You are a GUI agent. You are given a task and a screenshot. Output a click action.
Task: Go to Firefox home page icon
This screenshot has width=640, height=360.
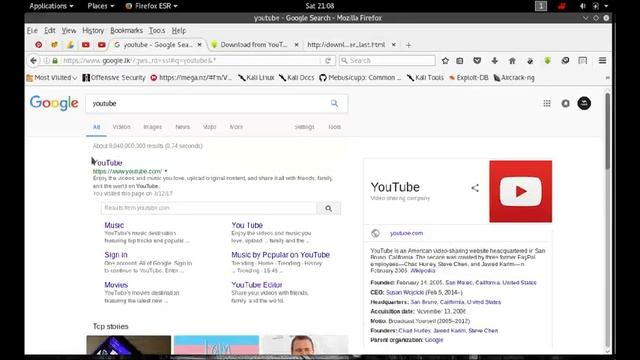[x=512, y=60]
